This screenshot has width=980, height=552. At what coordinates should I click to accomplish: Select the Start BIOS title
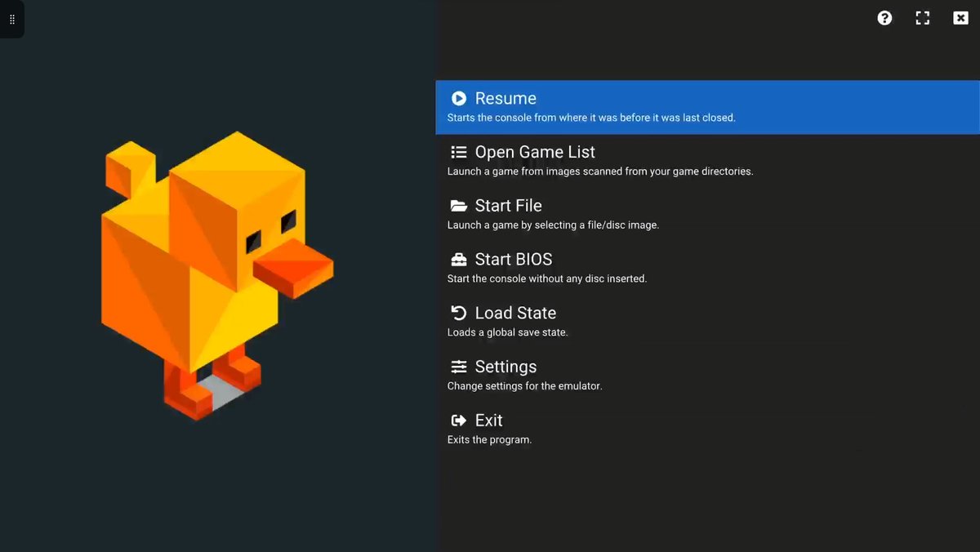[514, 260]
